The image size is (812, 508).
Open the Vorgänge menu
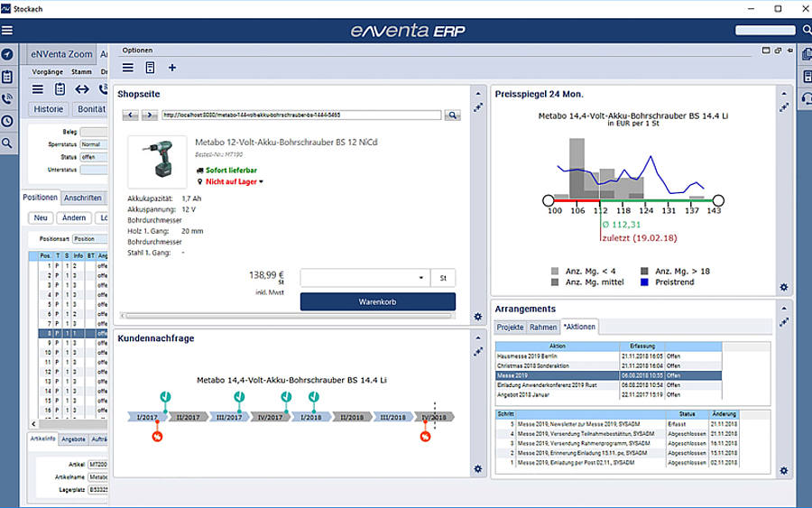(x=48, y=71)
